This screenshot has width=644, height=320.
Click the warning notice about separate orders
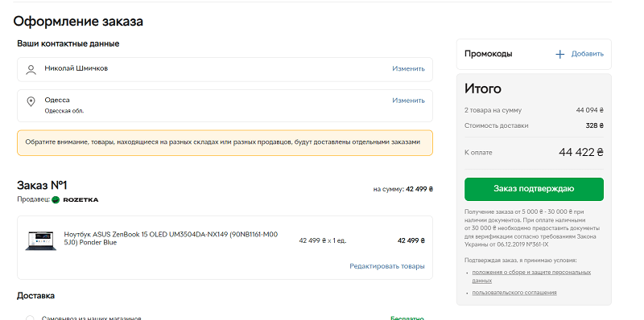pyautogui.click(x=225, y=143)
